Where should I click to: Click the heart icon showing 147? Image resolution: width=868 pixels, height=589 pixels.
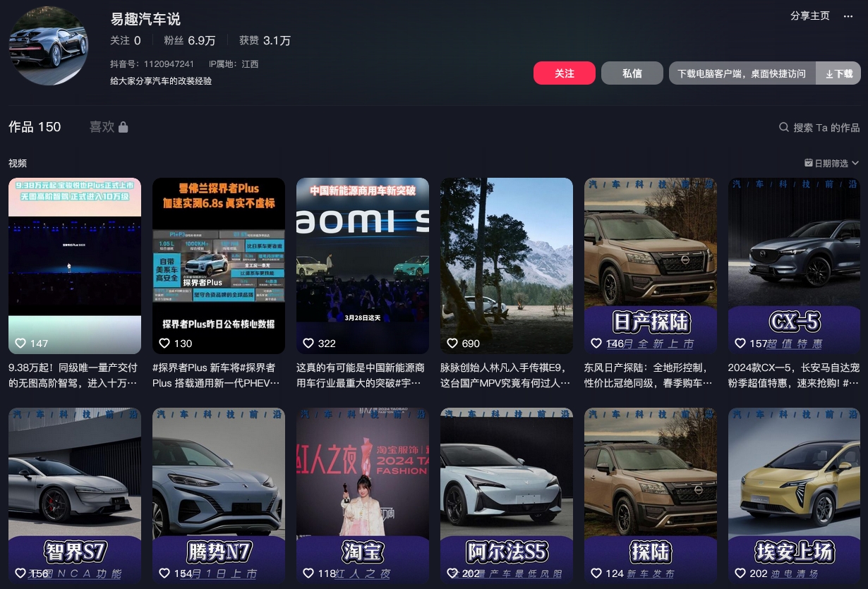[x=20, y=344]
